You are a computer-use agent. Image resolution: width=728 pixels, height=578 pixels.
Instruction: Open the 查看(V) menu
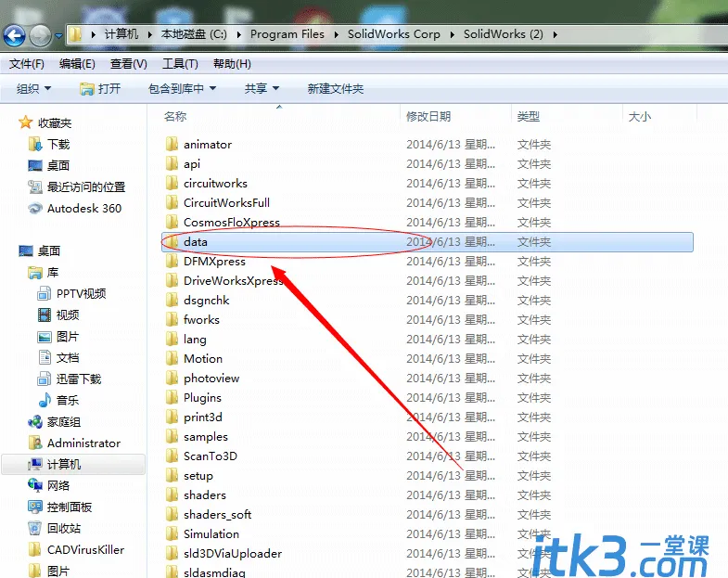click(x=129, y=64)
